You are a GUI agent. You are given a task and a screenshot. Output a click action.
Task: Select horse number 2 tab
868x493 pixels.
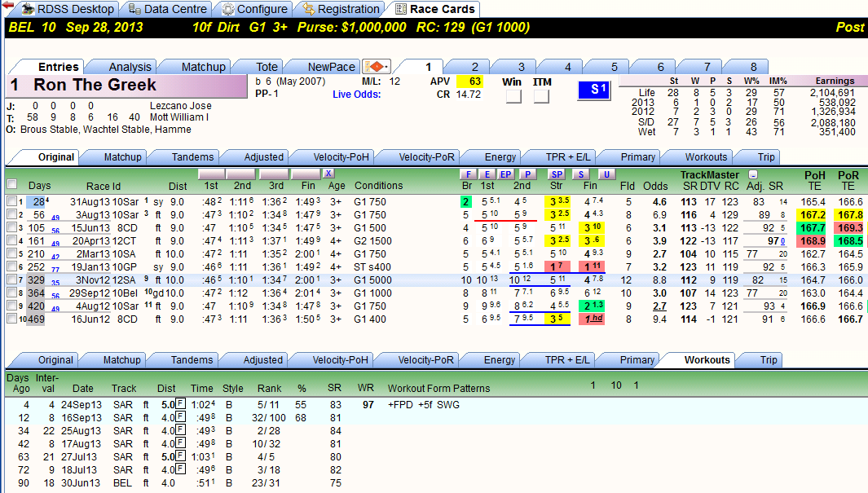click(x=474, y=67)
